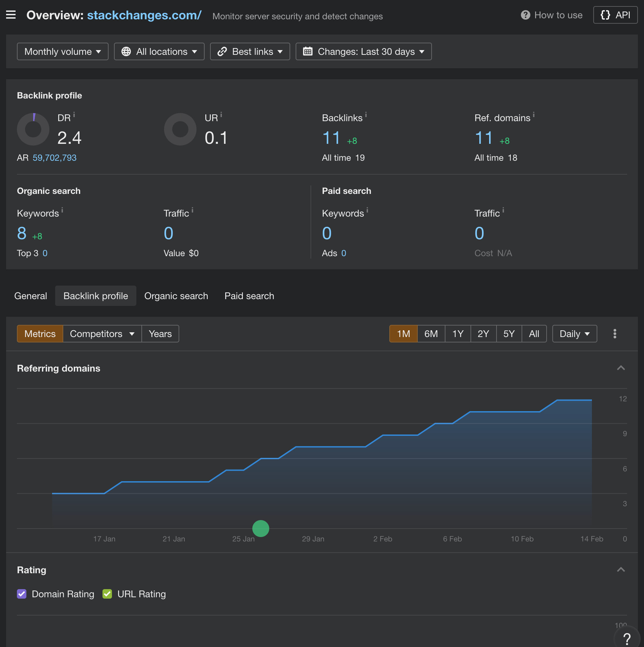Collapse the Referring domains section

[x=621, y=368]
